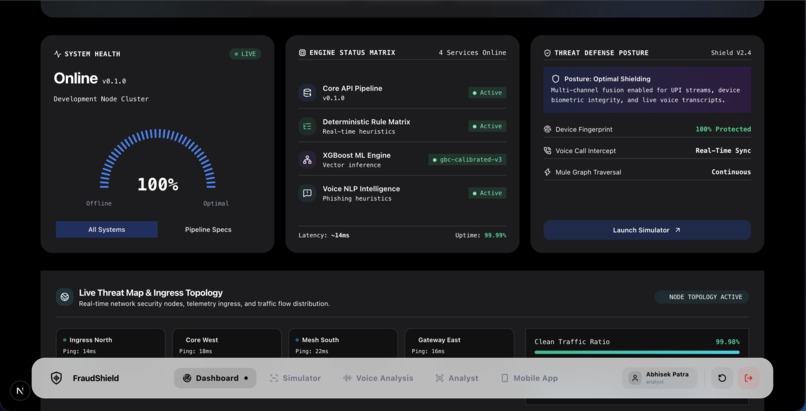Click the arrow icon on Launch Simulator
The width and height of the screenshot is (806, 411).
(x=677, y=230)
